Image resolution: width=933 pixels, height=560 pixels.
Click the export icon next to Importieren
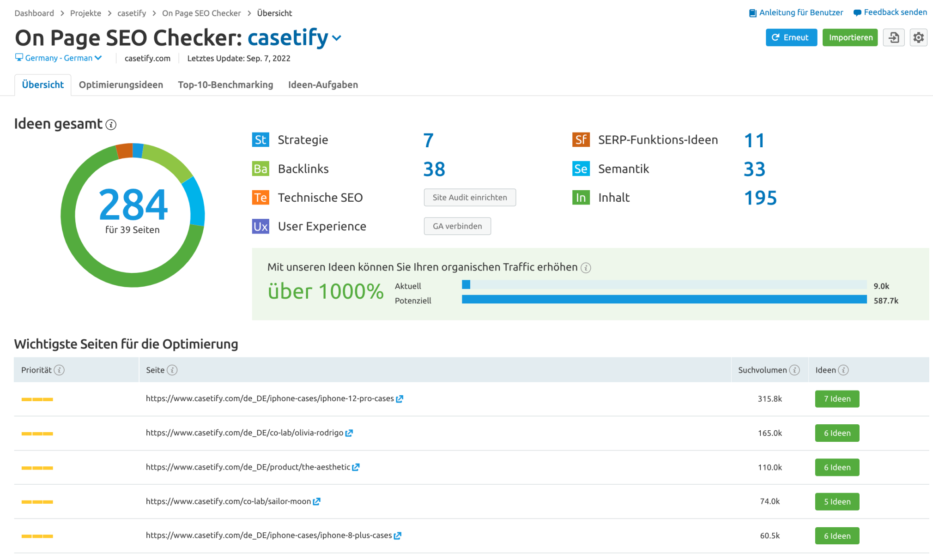(x=894, y=37)
